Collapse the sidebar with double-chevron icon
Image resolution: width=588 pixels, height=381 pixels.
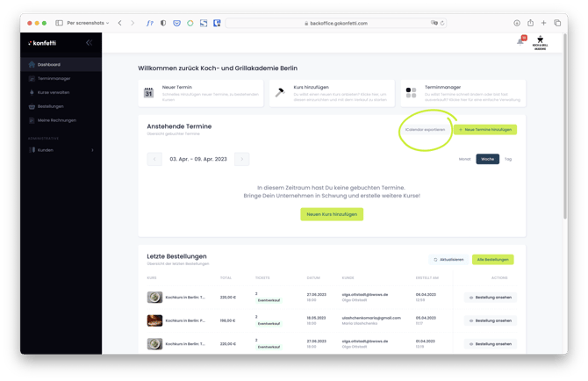pyautogui.click(x=89, y=42)
